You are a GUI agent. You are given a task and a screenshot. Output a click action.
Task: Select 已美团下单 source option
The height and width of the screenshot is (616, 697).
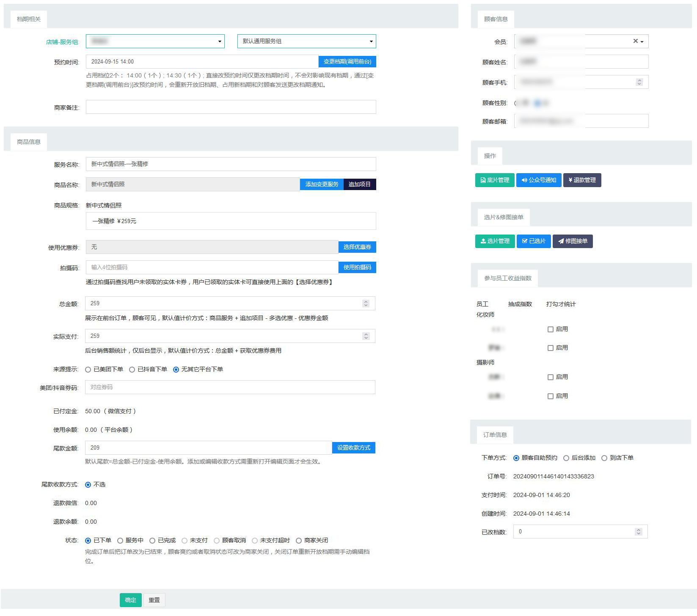pyautogui.click(x=88, y=370)
